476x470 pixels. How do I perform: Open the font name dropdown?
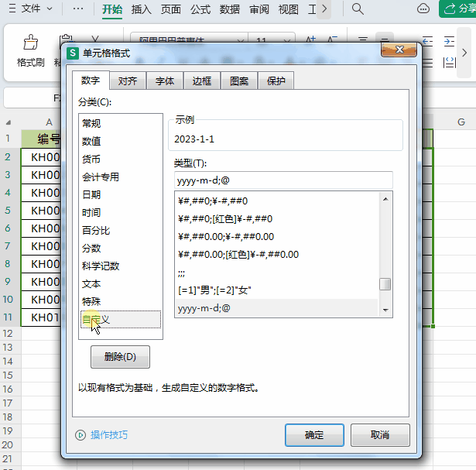(x=241, y=39)
